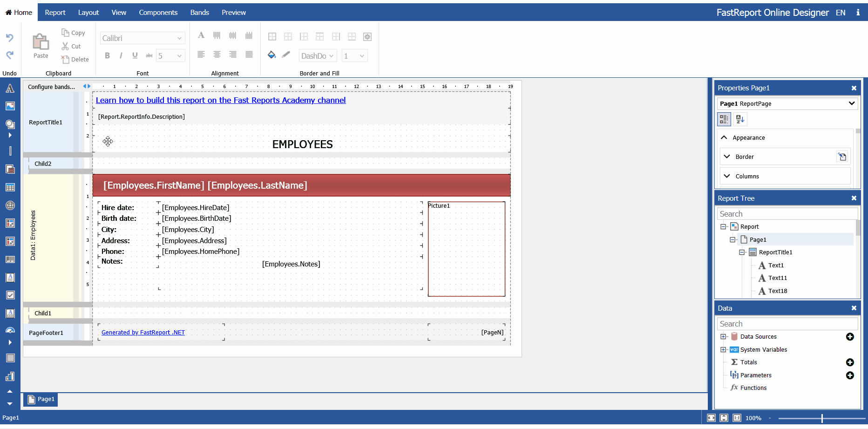Click Configure bands button
The image size is (868, 429).
click(x=51, y=87)
